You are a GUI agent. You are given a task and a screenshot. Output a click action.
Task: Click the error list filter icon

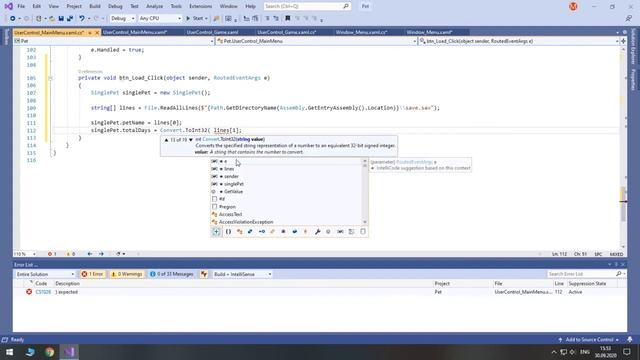(204, 274)
